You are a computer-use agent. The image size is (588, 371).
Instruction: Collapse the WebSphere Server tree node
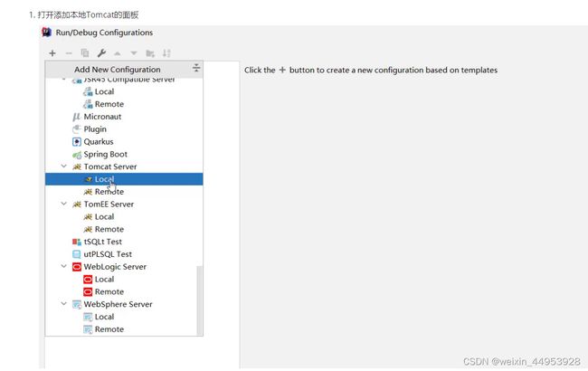pyautogui.click(x=63, y=304)
